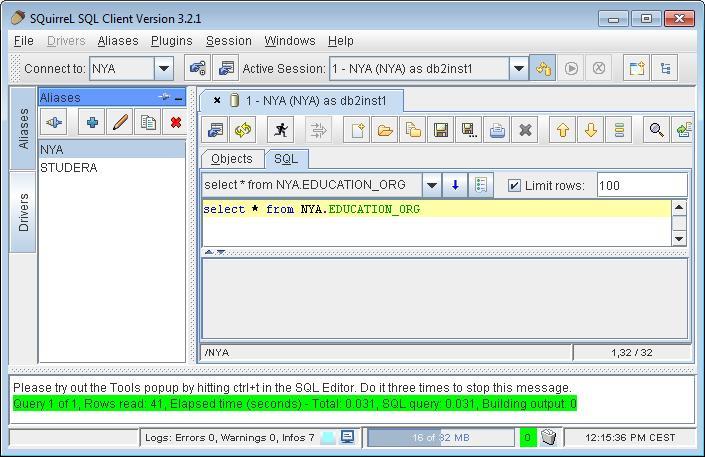Save the SQL with the floppy disk icon

[x=441, y=130]
